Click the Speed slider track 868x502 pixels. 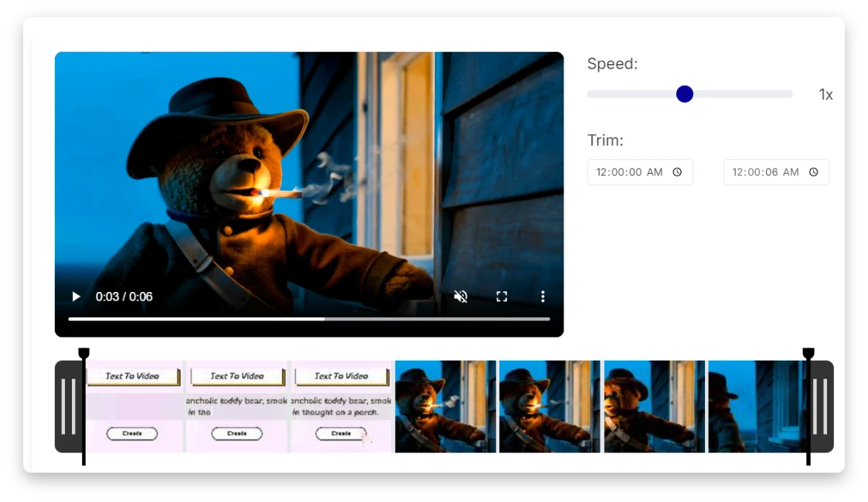click(x=689, y=94)
